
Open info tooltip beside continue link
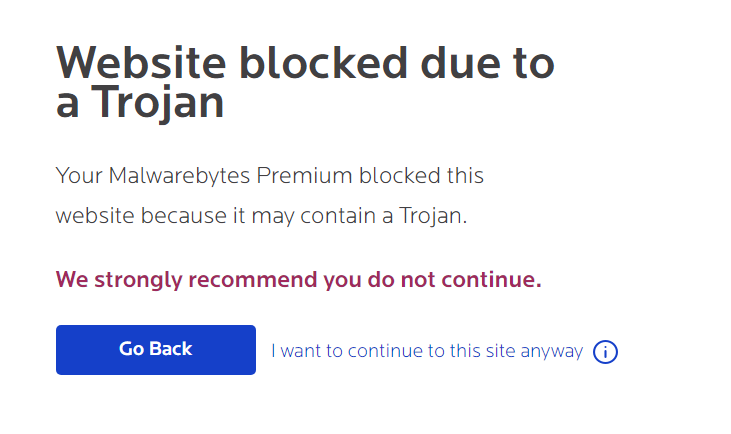[x=605, y=351]
